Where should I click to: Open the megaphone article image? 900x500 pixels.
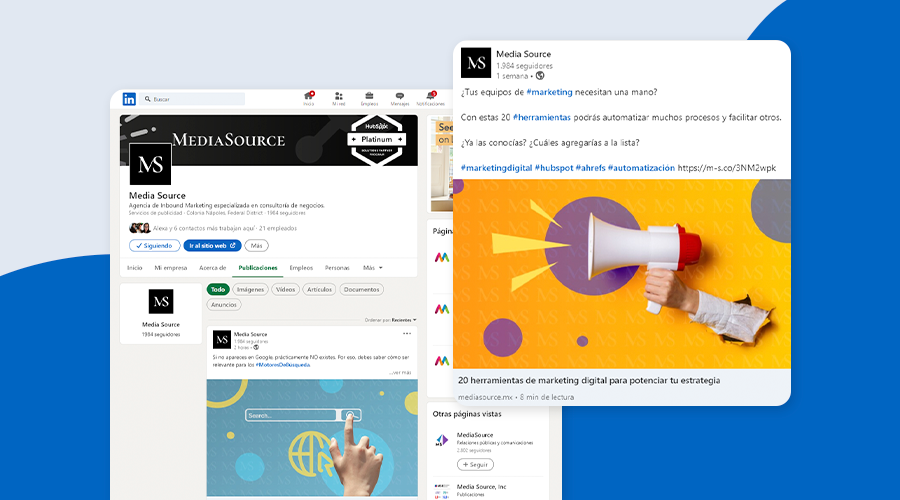622,274
